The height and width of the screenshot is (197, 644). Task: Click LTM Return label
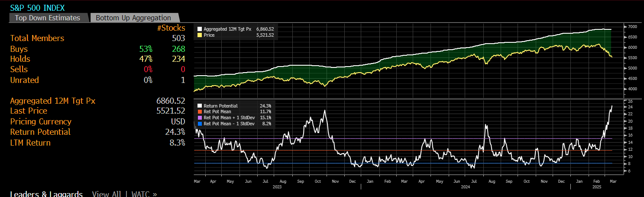tap(30, 143)
